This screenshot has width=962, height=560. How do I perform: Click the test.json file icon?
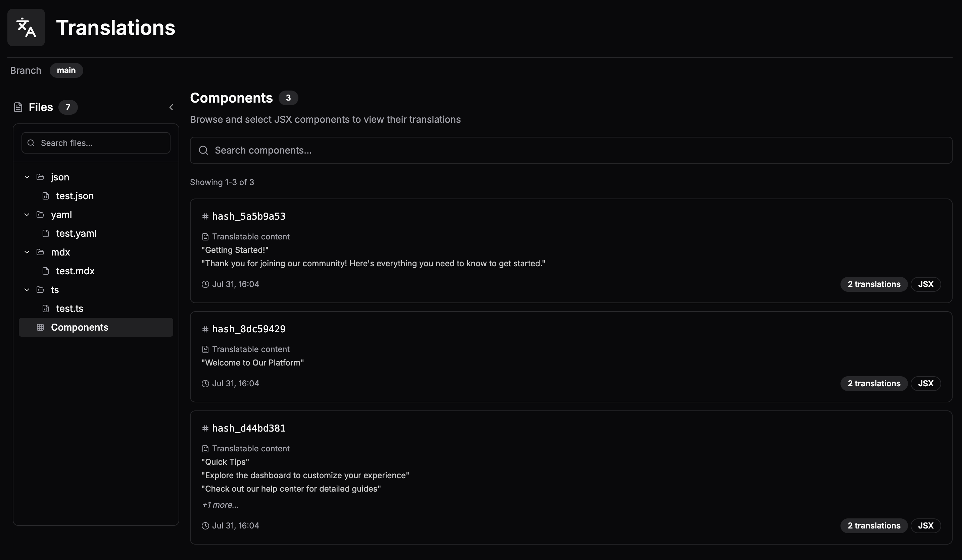(45, 196)
